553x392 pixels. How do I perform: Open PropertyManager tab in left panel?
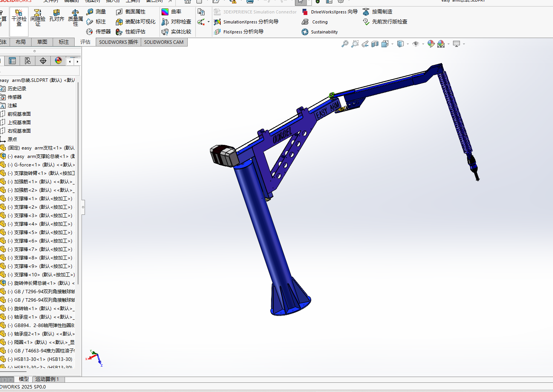tap(12, 61)
